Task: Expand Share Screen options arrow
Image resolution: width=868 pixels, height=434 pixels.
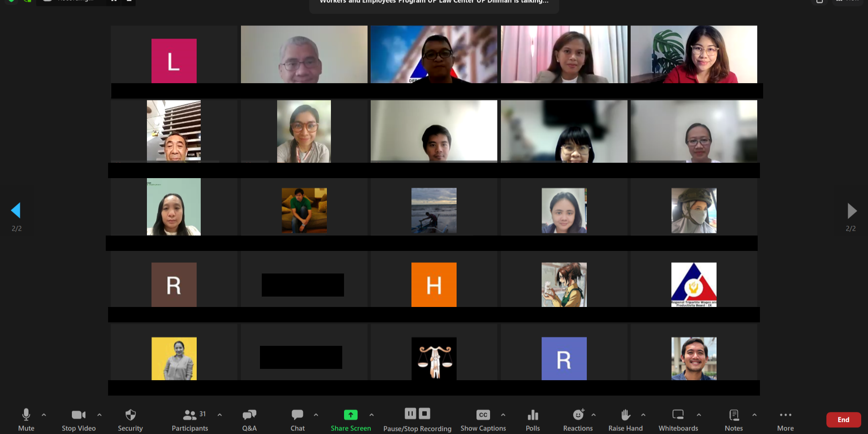Action: tap(372, 415)
